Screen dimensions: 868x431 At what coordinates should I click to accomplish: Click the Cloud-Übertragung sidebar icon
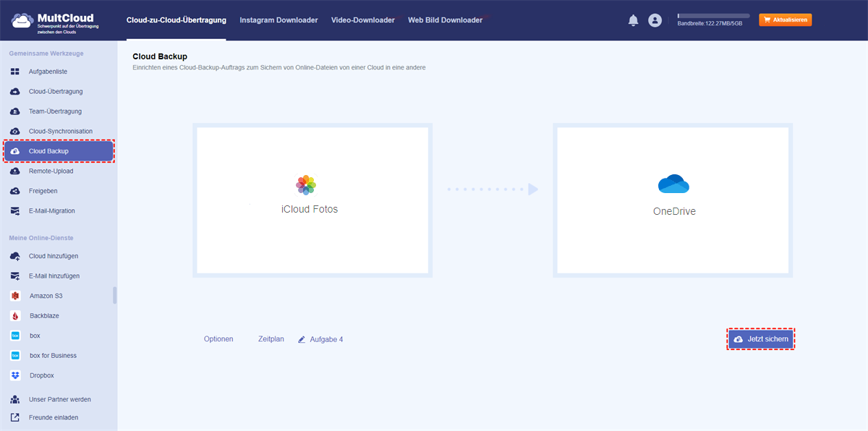(x=15, y=92)
